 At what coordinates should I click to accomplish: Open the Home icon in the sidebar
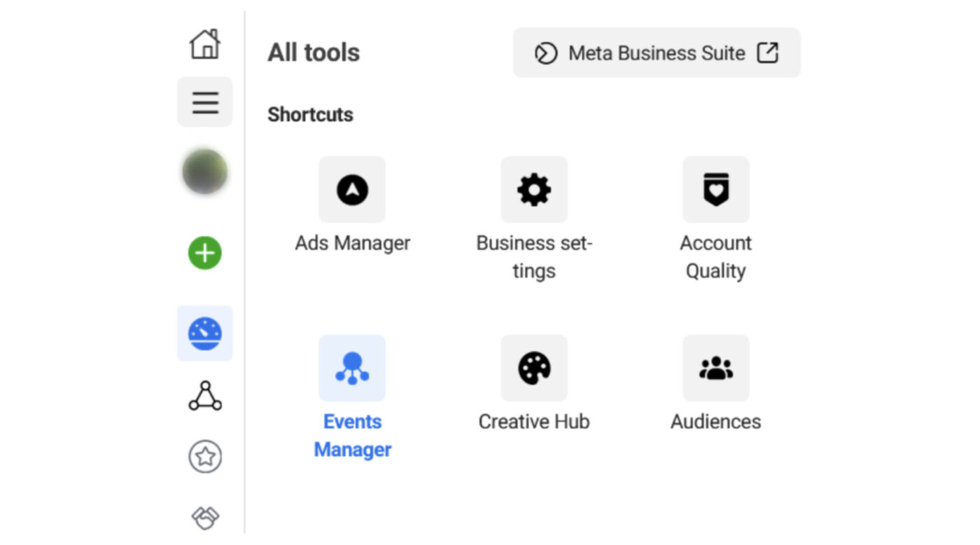pos(205,44)
